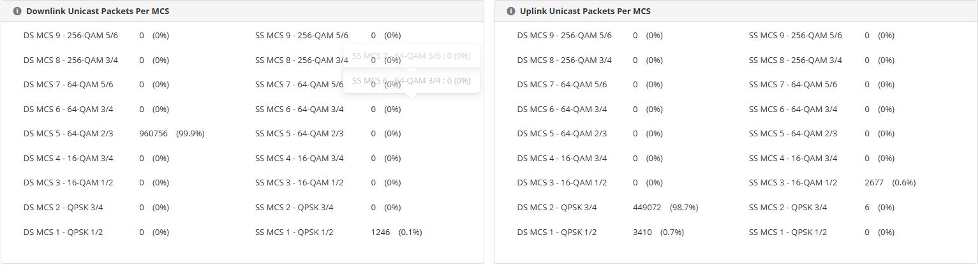Click the SS MCS 9 - 256-QAM 5/6 label in Uplink panel
The image size is (980, 265).
pos(796,36)
